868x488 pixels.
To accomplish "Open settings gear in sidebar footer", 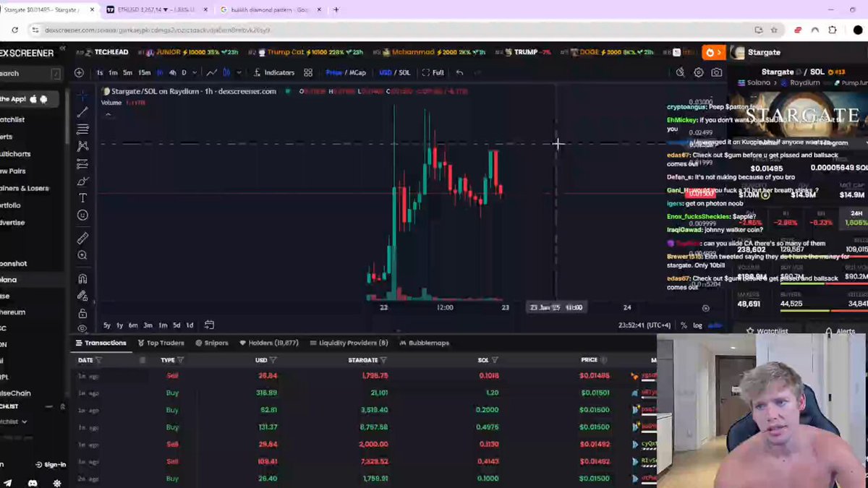I will tap(57, 483).
